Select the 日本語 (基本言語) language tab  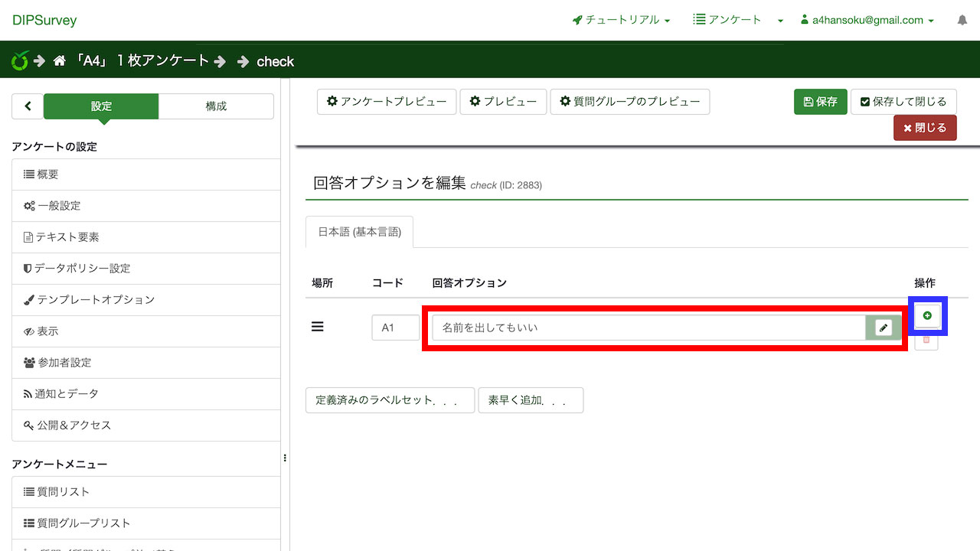point(359,232)
